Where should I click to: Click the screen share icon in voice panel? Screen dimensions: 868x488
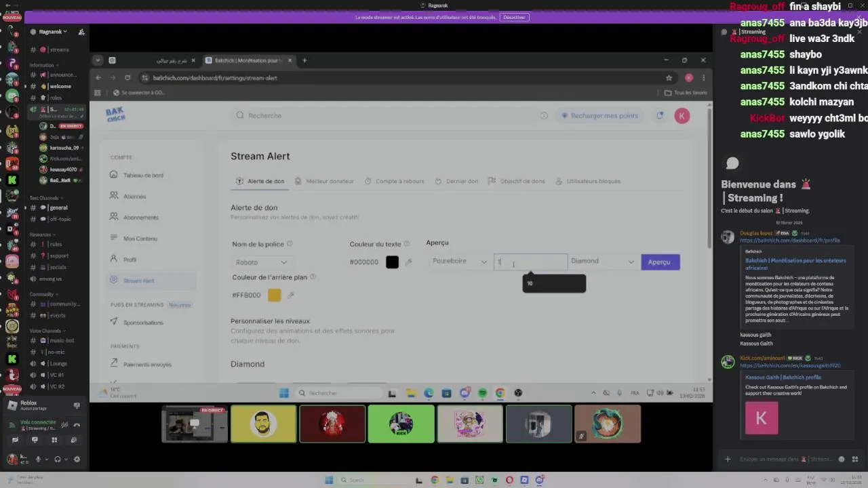(x=35, y=440)
